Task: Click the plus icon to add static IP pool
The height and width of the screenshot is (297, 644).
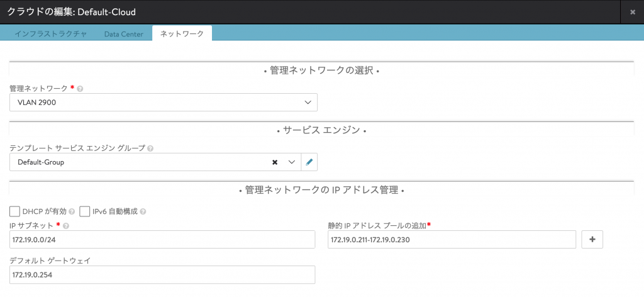Action: (x=592, y=239)
